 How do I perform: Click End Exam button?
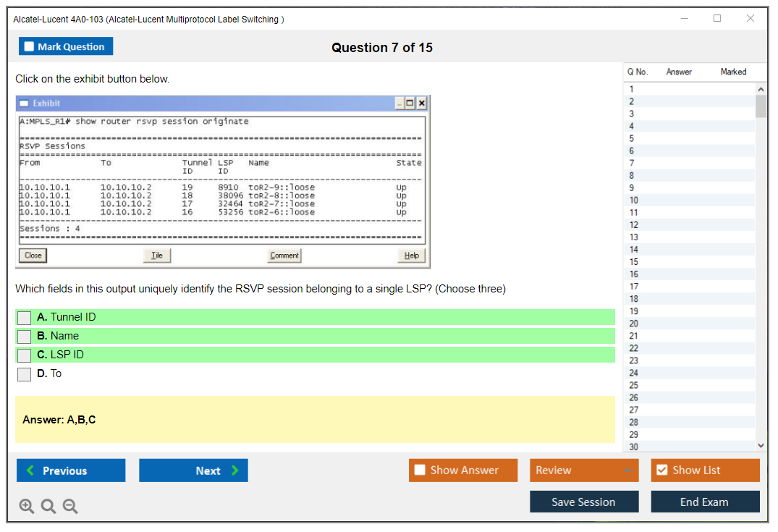[705, 502]
